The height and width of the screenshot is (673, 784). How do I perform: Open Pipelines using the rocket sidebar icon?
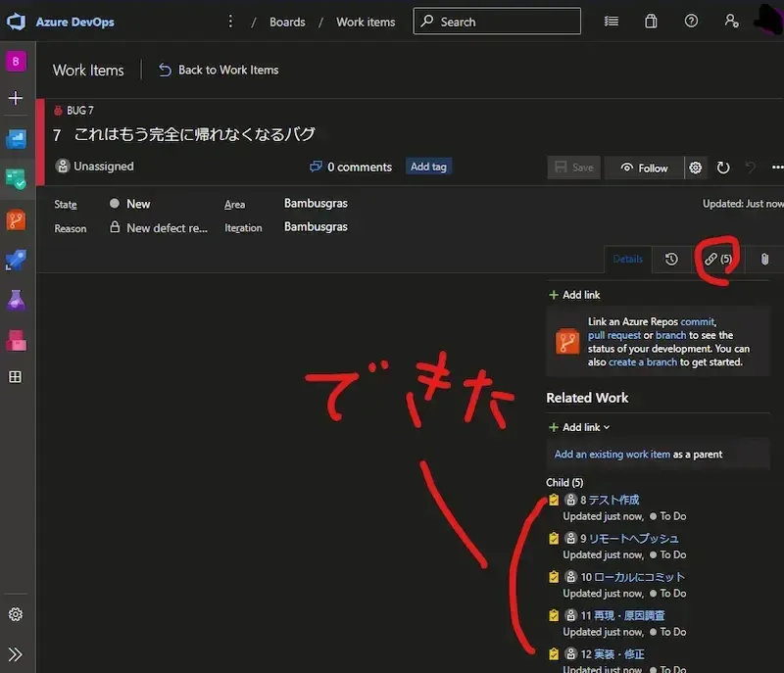pos(15,260)
